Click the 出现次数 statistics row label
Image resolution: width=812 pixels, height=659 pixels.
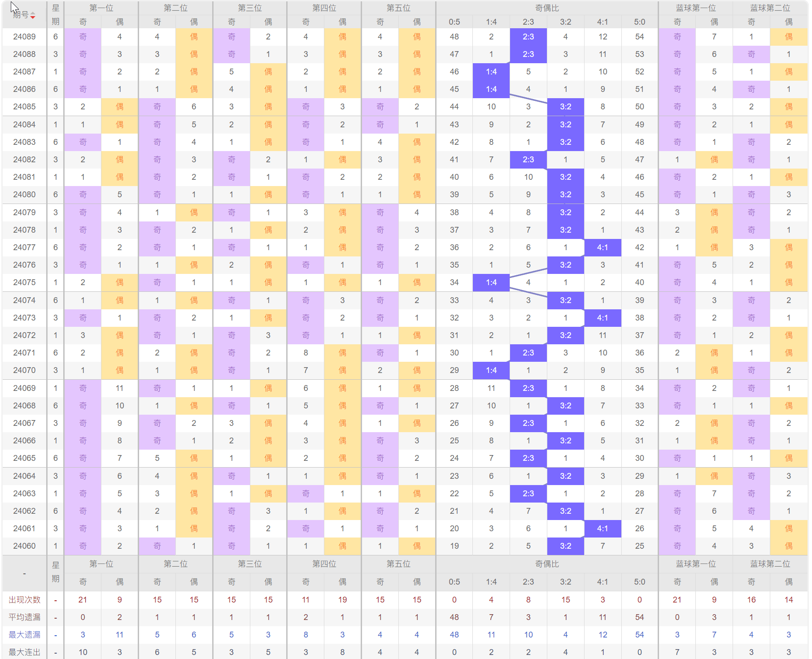click(x=24, y=600)
